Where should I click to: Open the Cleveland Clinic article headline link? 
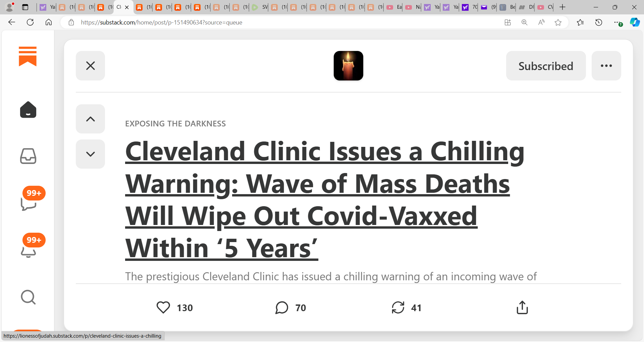[x=325, y=200]
